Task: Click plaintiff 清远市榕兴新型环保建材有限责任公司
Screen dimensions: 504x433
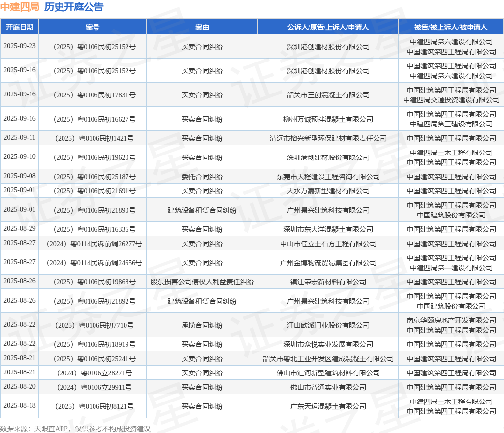Action: (328, 138)
